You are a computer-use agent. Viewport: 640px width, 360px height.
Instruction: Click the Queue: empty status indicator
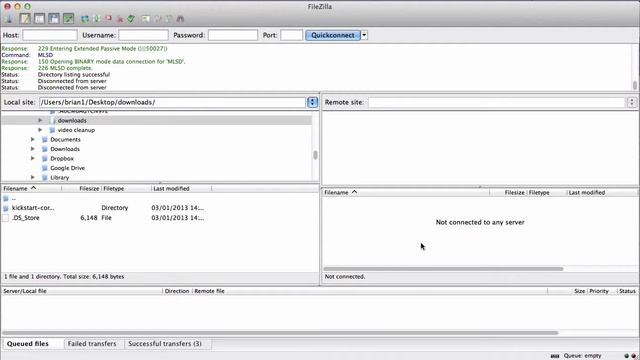[x=582, y=356]
